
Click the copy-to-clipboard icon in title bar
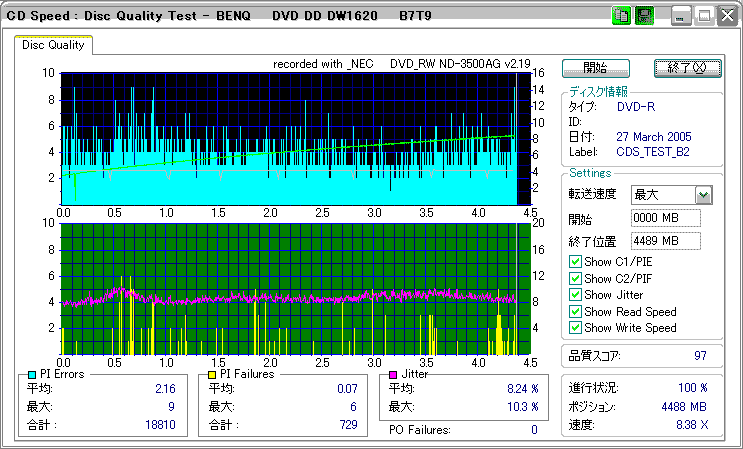621,16
